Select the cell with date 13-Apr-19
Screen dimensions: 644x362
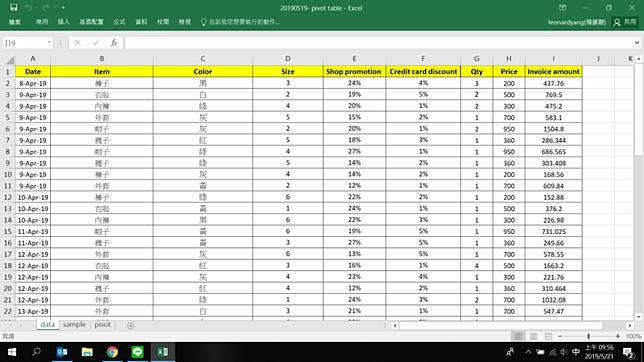coord(33,311)
